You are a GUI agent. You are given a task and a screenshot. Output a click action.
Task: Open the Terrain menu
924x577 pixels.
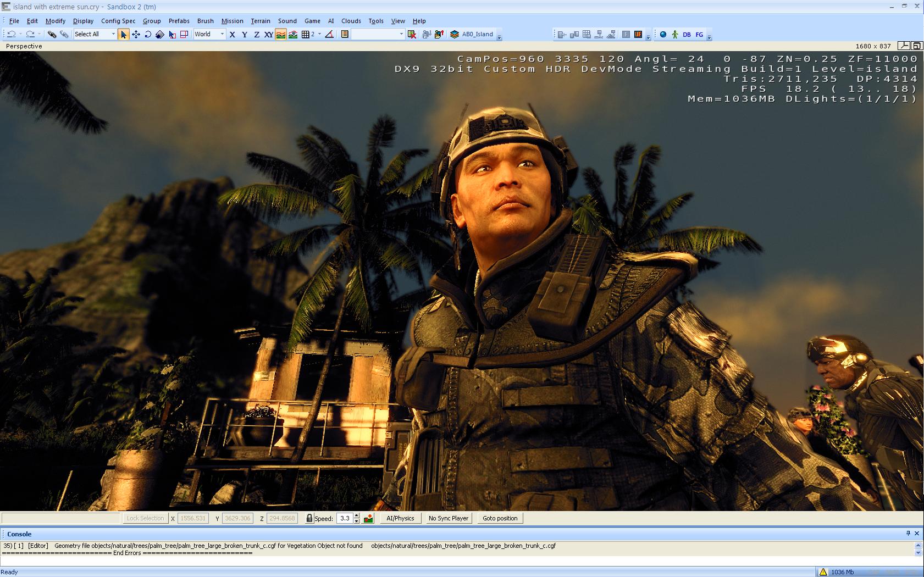coord(261,21)
